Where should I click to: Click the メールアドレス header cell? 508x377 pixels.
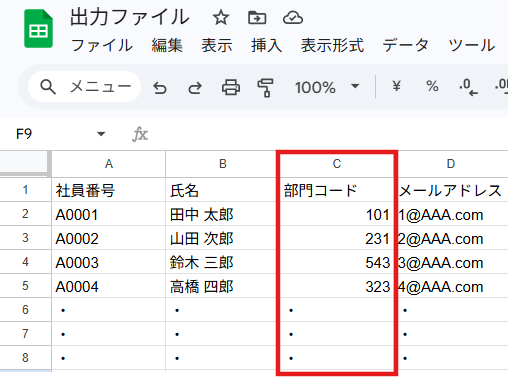click(451, 190)
